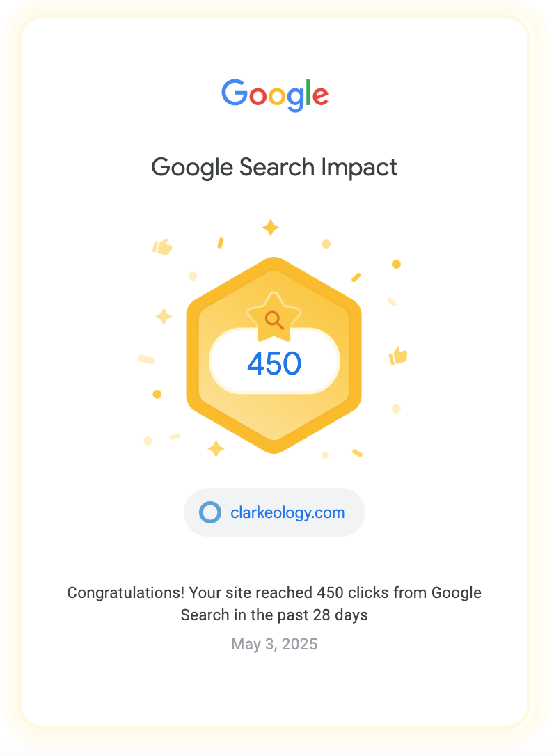Click the thumbs-up icon left of heading area
Viewport: 554px width, 756px height.
point(162,247)
